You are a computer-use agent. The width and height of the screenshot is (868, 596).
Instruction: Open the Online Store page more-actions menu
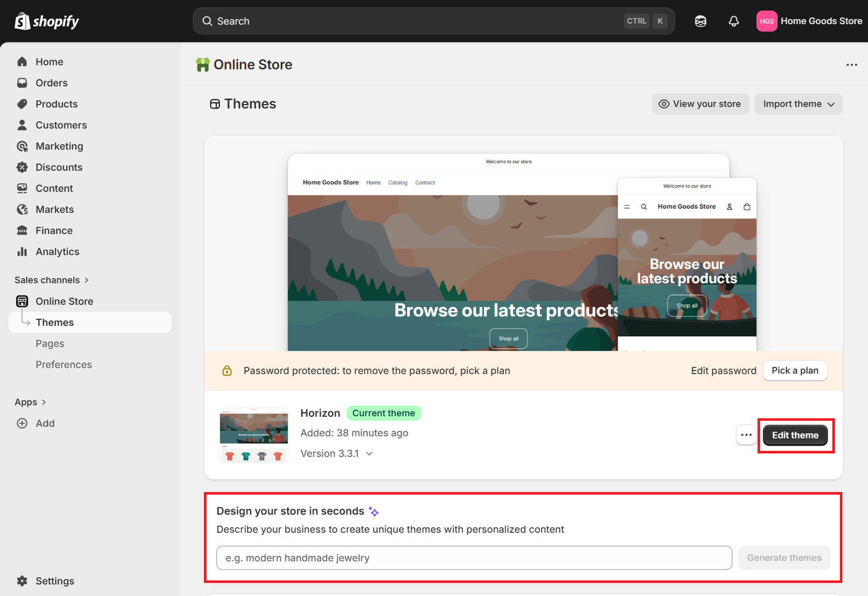click(851, 65)
